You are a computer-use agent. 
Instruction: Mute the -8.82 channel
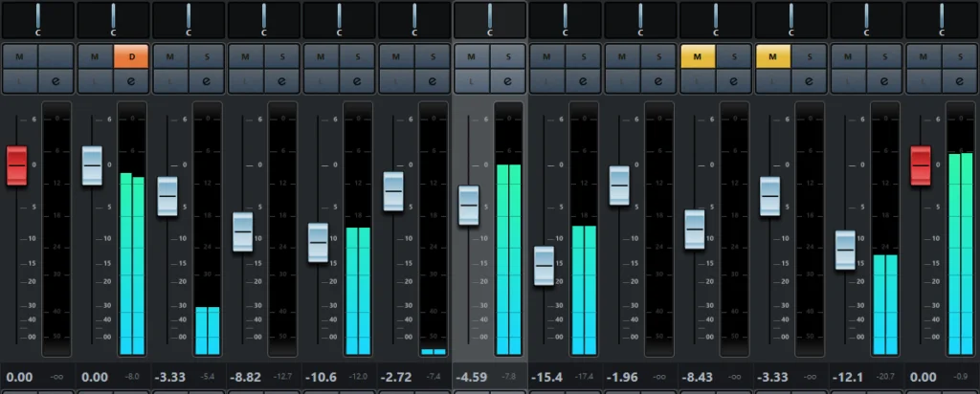pos(246,56)
